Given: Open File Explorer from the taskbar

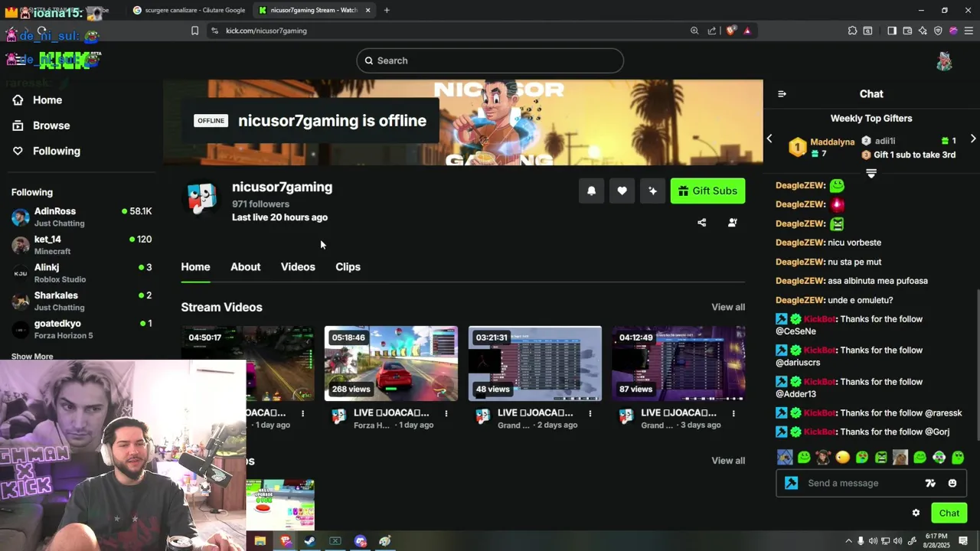Looking at the screenshot, I should pyautogui.click(x=260, y=541).
